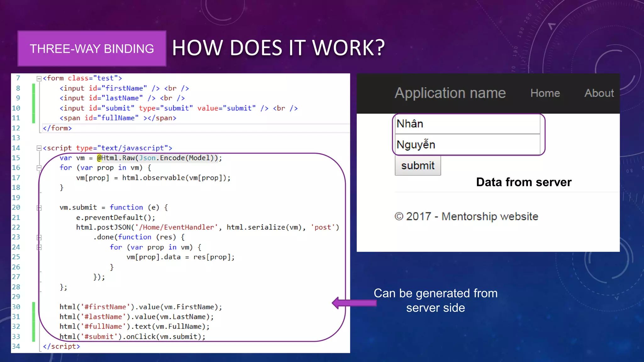Viewport: 644px width, 362px height.
Task: Collapse the .done callback on line 23
Action: (39, 237)
